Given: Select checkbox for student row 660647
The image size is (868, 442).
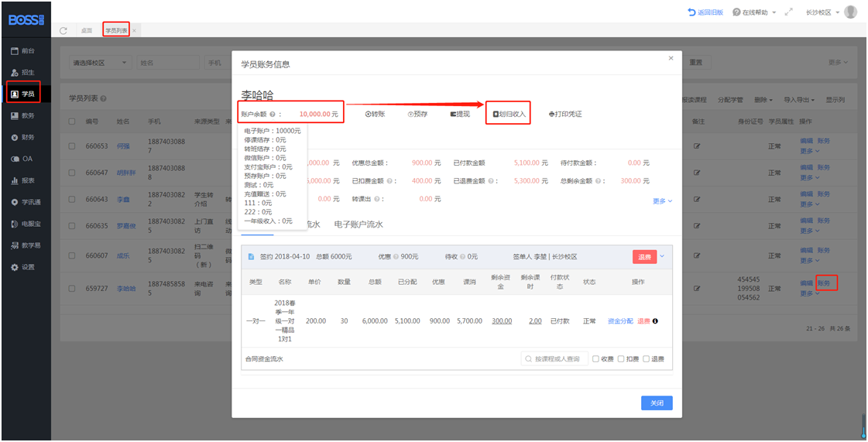Looking at the screenshot, I should tap(72, 173).
